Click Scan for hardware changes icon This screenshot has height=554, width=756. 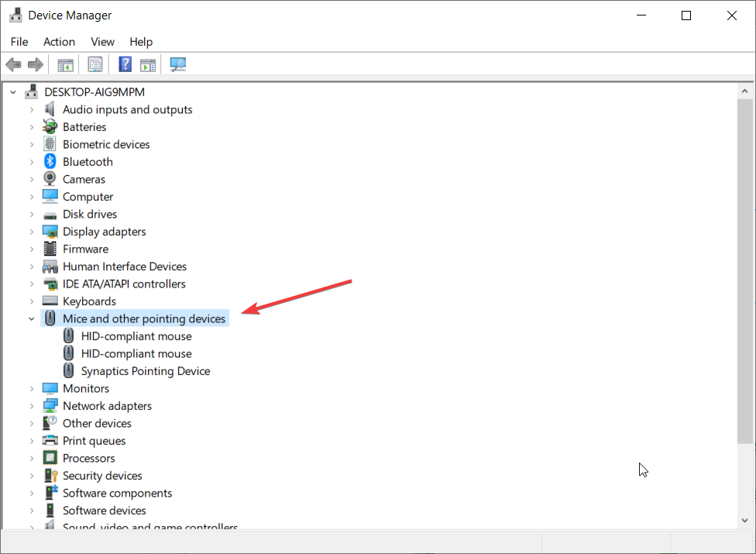click(178, 64)
